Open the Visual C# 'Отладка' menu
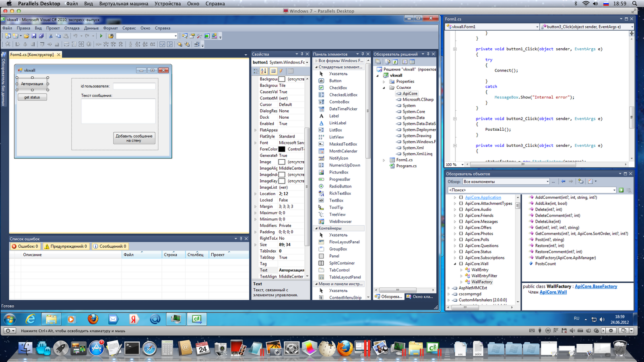Screen dimensions: 644x362 (x=72, y=28)
